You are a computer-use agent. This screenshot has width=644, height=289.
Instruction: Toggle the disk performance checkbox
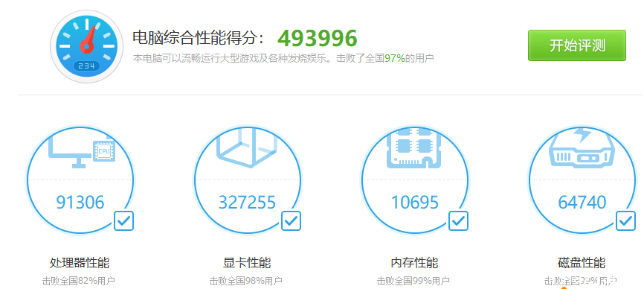(x=625, y=221)
